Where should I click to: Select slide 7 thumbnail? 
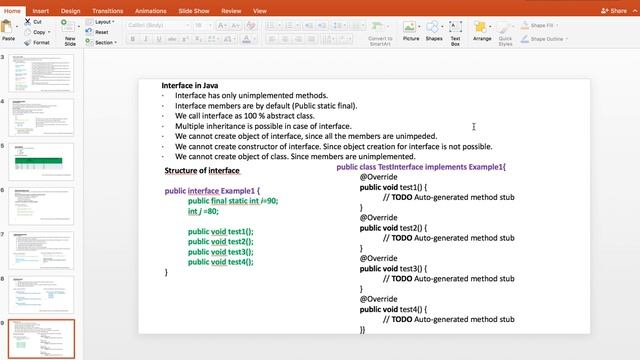pos(41,250)
